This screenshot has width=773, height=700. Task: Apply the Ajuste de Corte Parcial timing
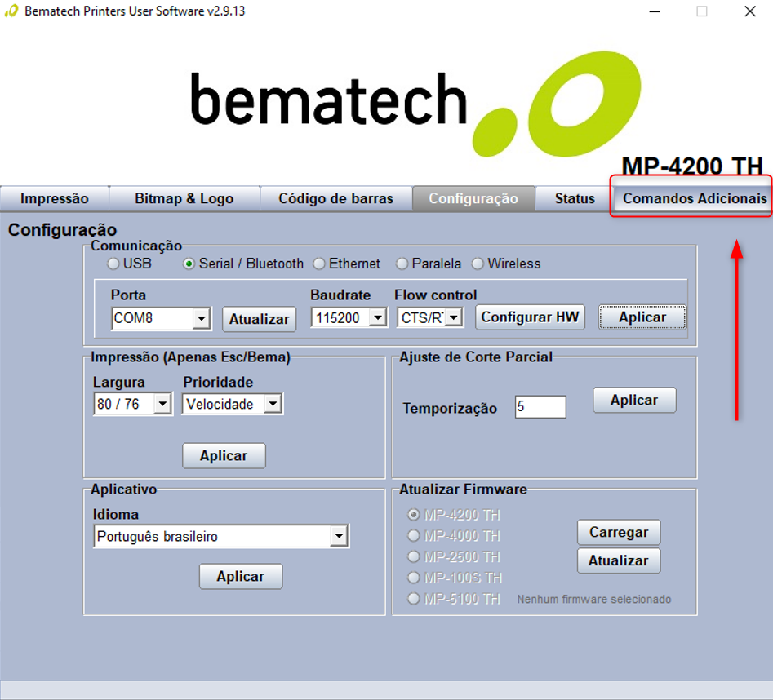coord(634,400)
